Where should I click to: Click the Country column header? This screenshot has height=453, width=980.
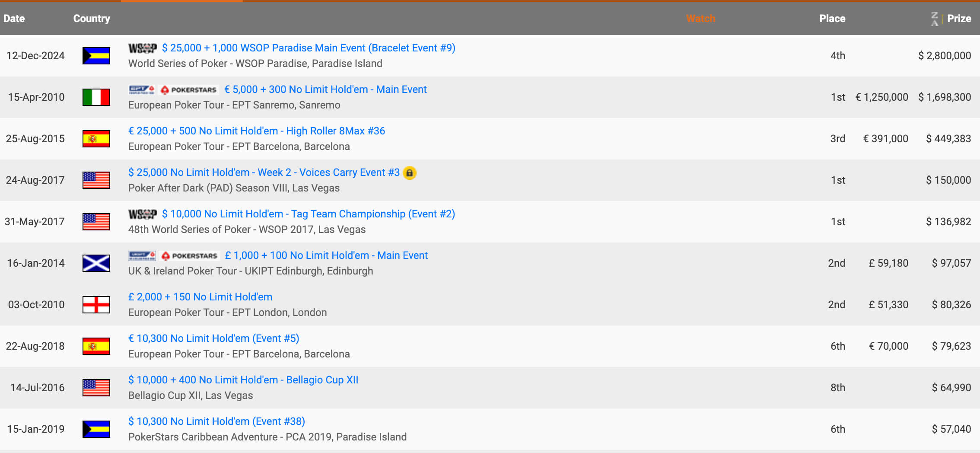[92, 19]
